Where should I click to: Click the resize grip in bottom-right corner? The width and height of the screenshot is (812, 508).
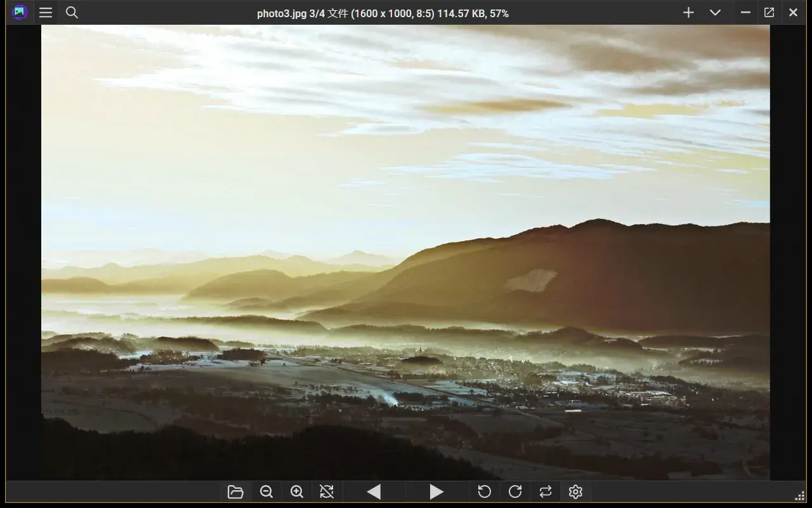[x=800, y=496]
